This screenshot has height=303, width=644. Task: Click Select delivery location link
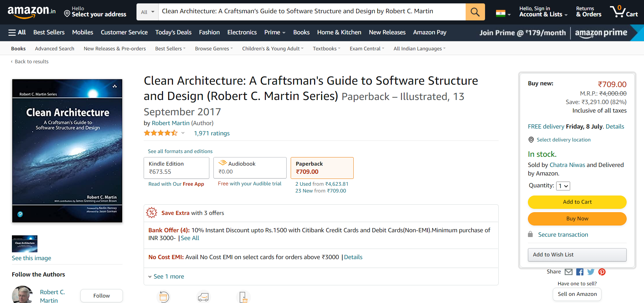coord(564,140)
